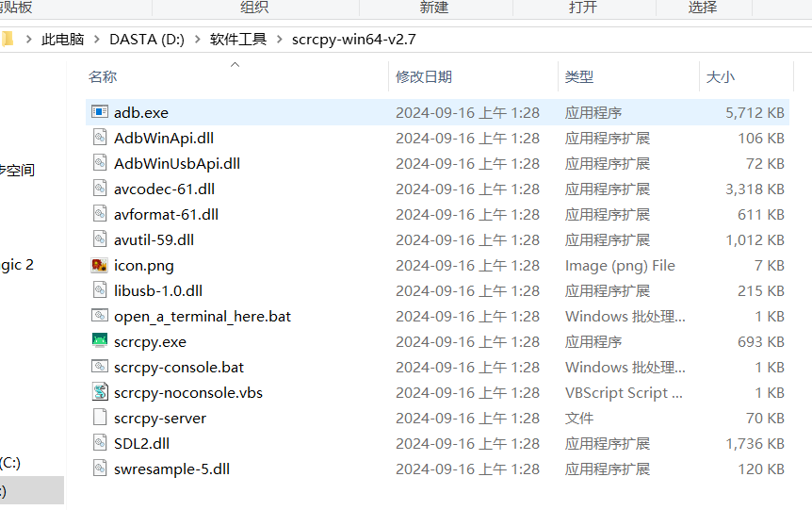Sort files by the 大小 column header

coord(721,77)
